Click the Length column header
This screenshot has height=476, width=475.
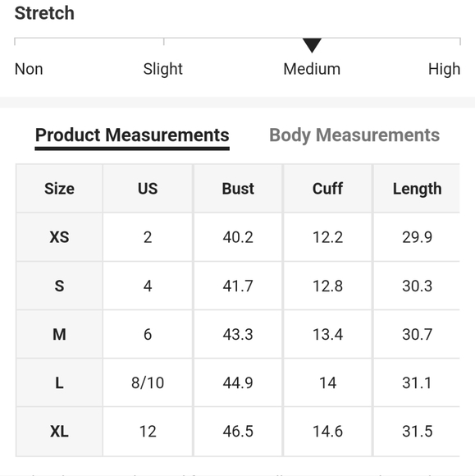(417, 189)
